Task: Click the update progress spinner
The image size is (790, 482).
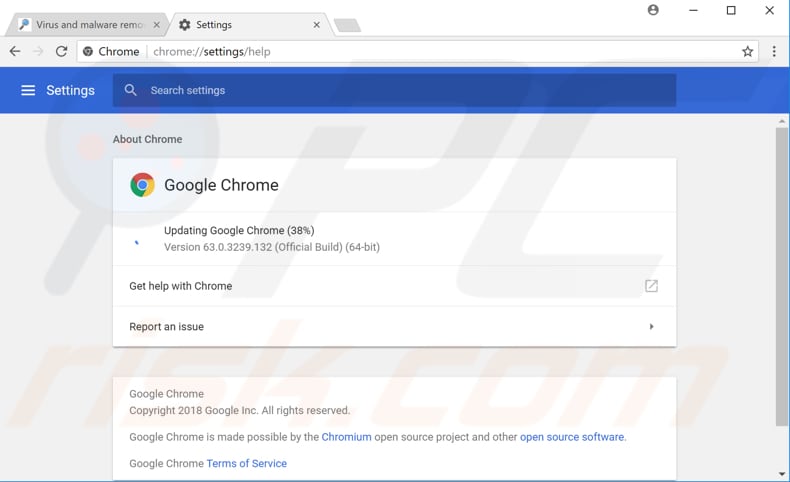Action: 137,243
